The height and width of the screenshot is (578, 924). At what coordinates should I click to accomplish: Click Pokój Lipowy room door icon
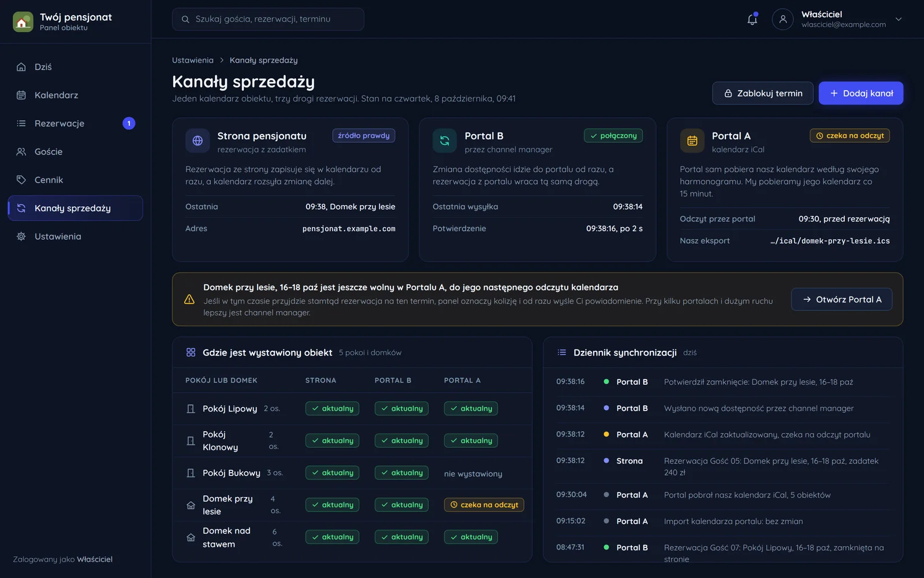pyautogui.click(x=191, y=409)
